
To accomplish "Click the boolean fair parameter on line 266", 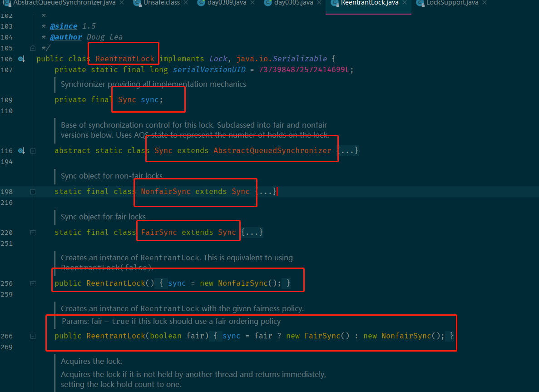I will [x=177, y=336].
